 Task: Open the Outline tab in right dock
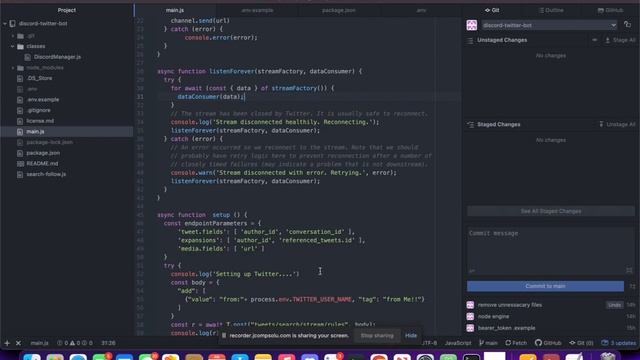pos(551,10)
